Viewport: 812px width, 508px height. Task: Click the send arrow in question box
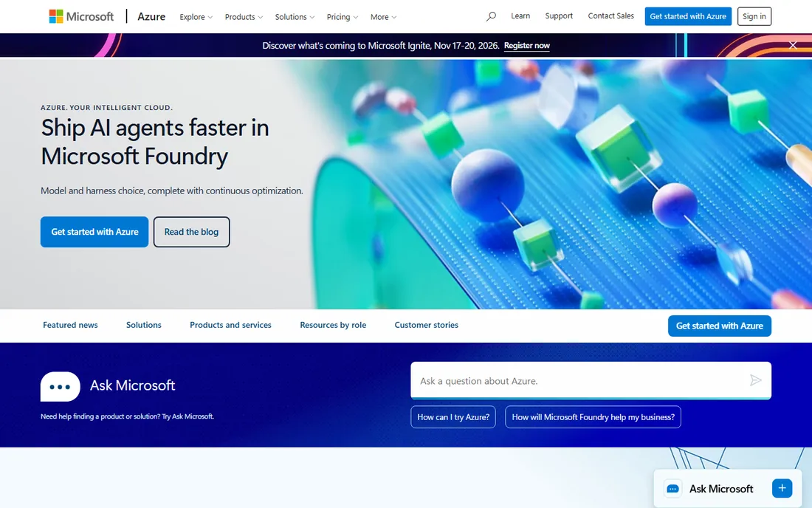pos(756,380)
